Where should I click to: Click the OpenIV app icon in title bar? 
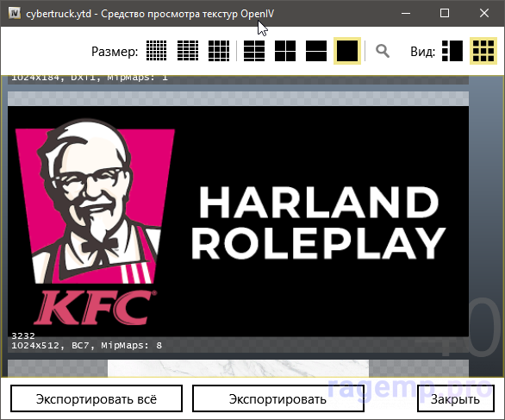tap(15, 13)
